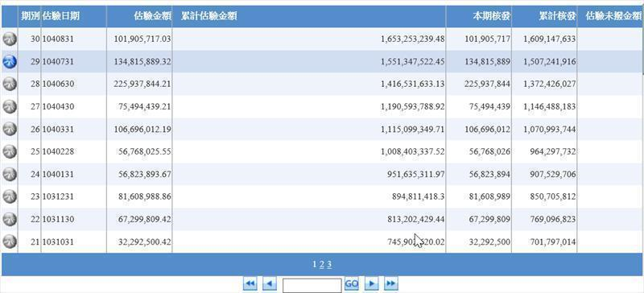Click the 估驗金額 column header
Screen dimensions: 644x293
pos(152,16)
